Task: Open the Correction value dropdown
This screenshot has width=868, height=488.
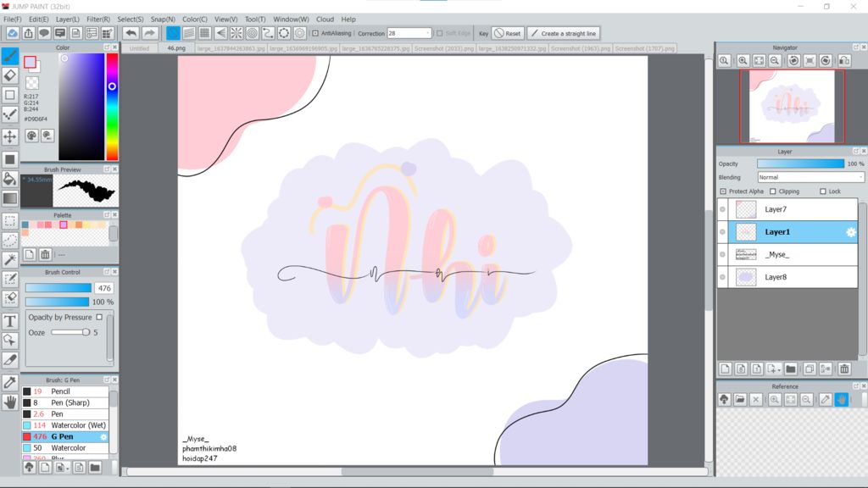Action: 427,33
